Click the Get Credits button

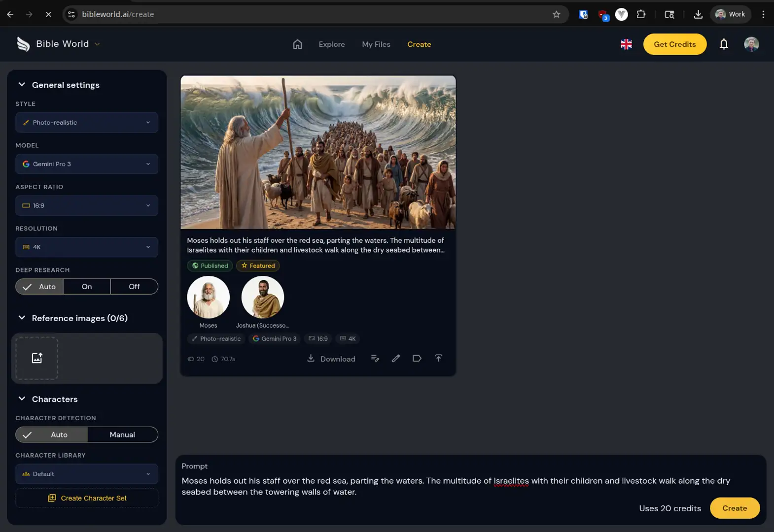pos(674,44)
